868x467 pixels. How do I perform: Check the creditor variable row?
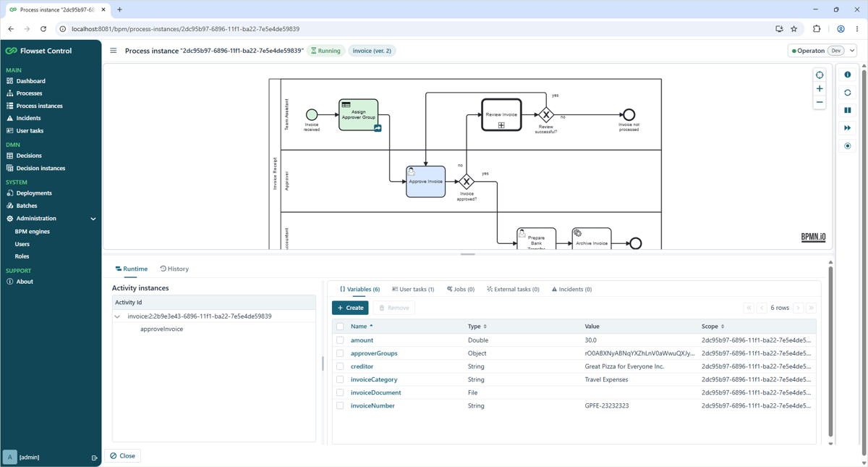tap(340, 366)
